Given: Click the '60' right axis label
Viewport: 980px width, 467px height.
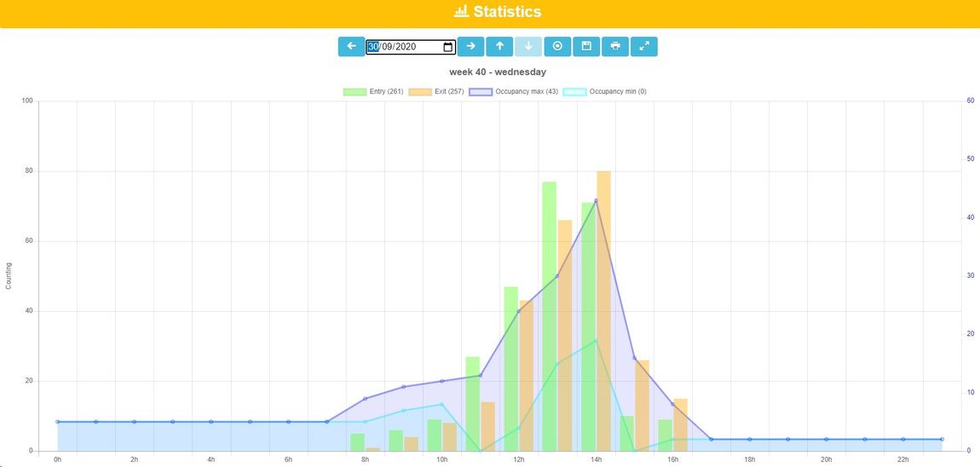Looking at the screenshot, I should tap(970, 100).
